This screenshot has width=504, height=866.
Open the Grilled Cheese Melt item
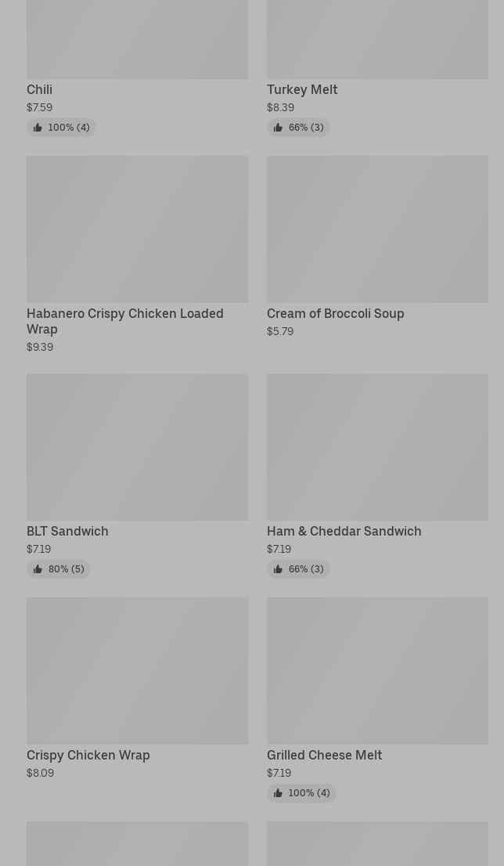324,756
